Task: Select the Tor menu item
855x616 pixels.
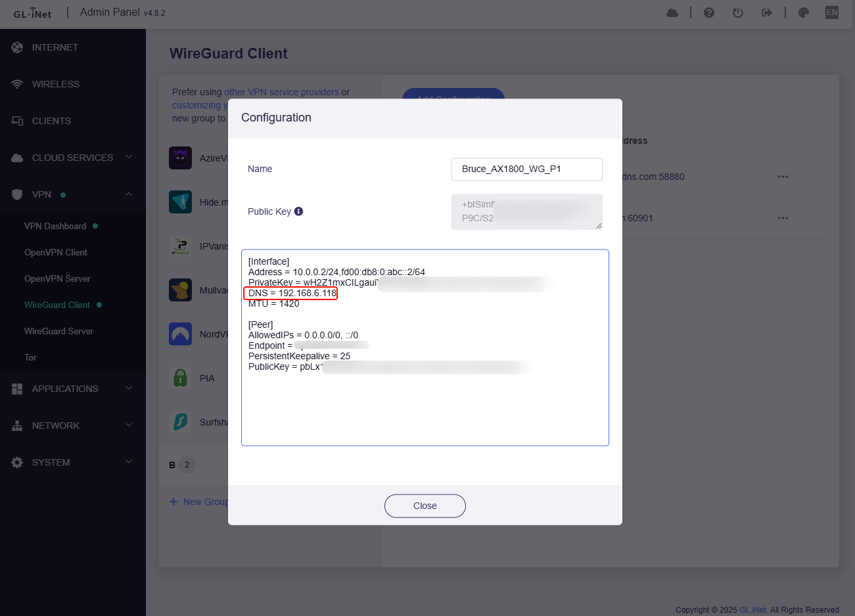Action: [x=30, y=357]
